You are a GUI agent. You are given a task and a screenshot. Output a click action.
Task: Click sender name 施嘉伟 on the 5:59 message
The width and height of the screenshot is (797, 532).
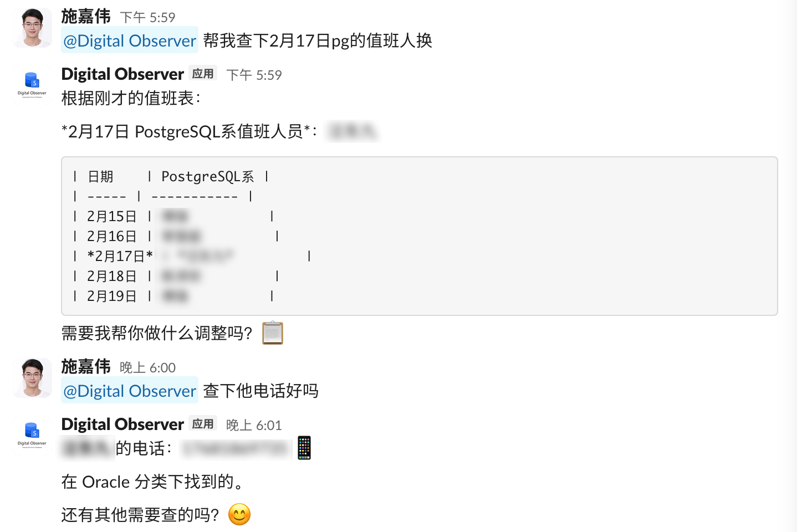point(86,17)
